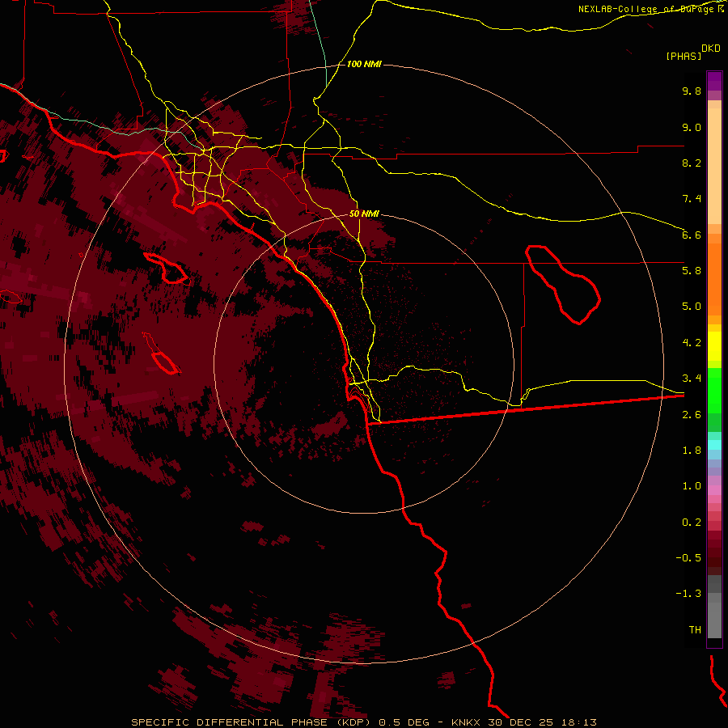Pick the purple top color bar segment
This screenshot has height=728, width=728.
click(x=714, y=81)
